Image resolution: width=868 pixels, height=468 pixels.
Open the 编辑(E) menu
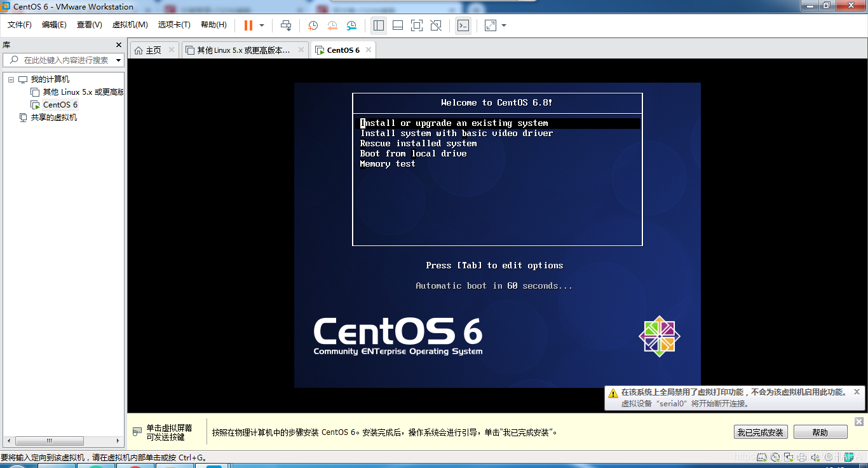[x=54, y=25]
